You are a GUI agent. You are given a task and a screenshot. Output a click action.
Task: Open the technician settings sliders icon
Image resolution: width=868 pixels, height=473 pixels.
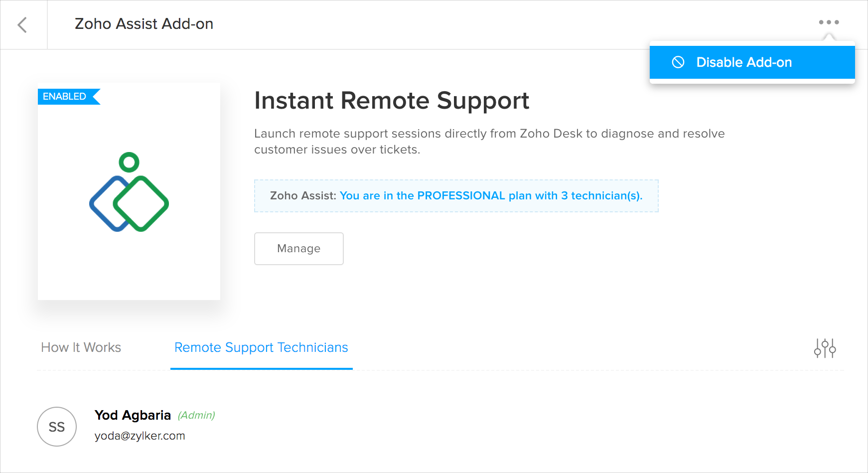tap(825, 348)
